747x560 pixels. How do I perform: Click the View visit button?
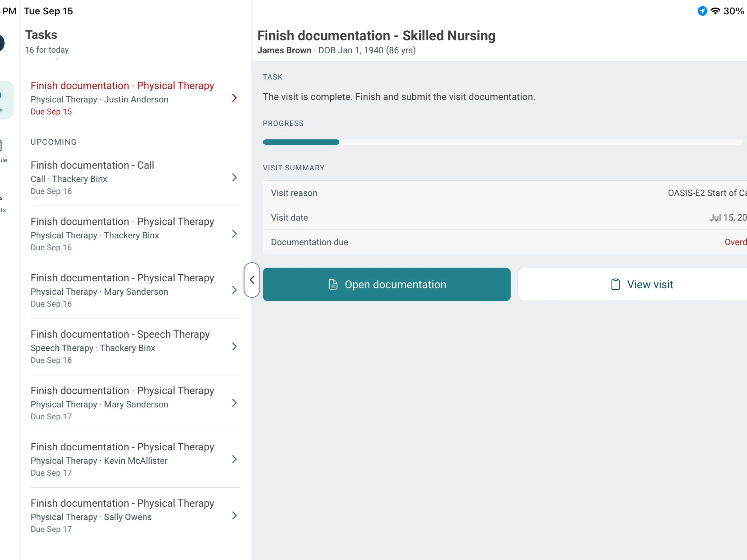(632, 284)
